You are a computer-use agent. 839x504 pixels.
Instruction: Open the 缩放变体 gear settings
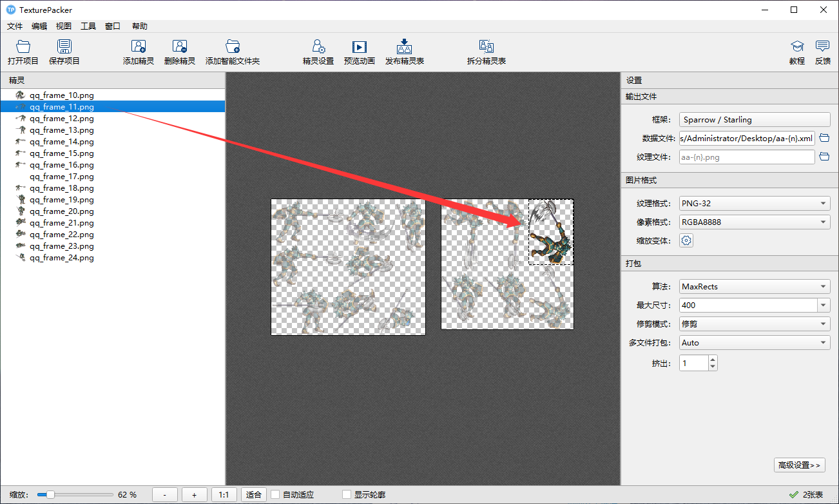click(687, 240)
